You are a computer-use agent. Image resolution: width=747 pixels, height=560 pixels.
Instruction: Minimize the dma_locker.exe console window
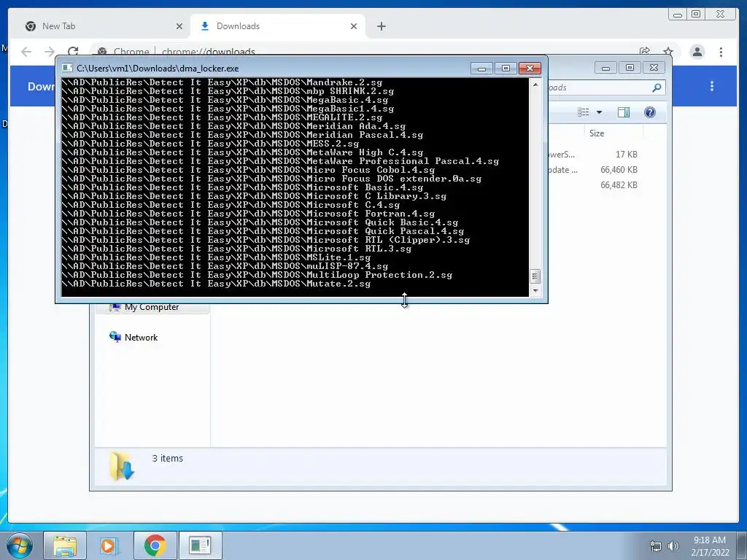coord(481,68)
